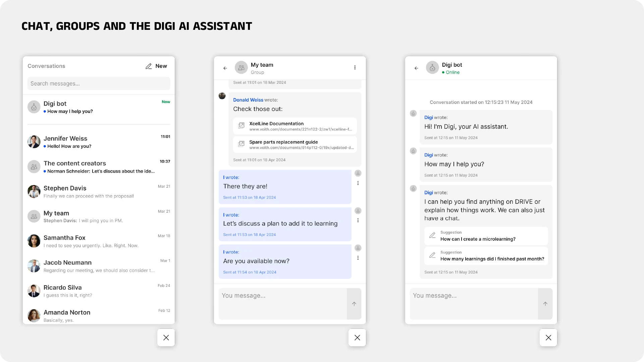This screenshot has width=644, height=362.
Task: Click Digi avatar beside 'How may I help you?'
Action: click(x=413, y=151)
